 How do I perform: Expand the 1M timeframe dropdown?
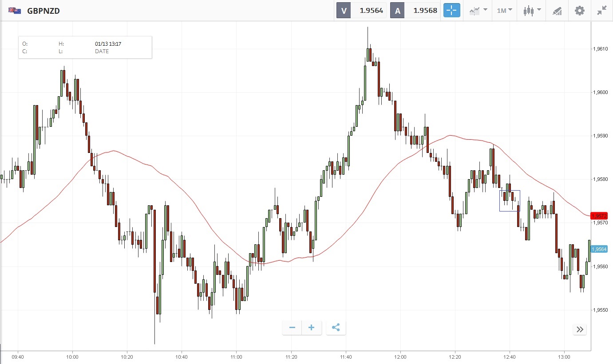tap(504, 11)
